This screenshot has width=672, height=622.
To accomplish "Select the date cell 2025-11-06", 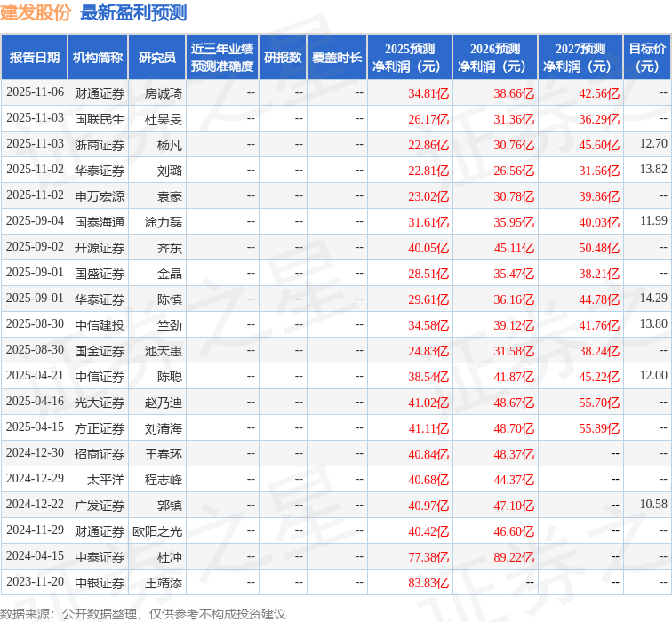I will (36, 92).
